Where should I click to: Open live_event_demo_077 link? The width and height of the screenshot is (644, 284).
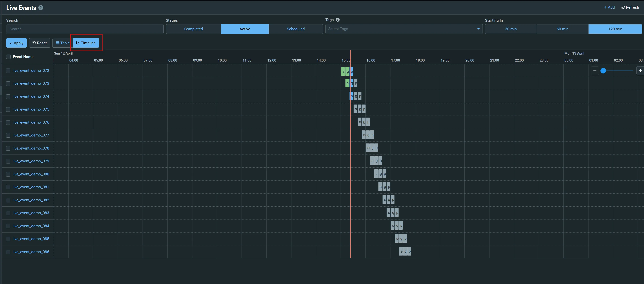[x=31, y=135]
